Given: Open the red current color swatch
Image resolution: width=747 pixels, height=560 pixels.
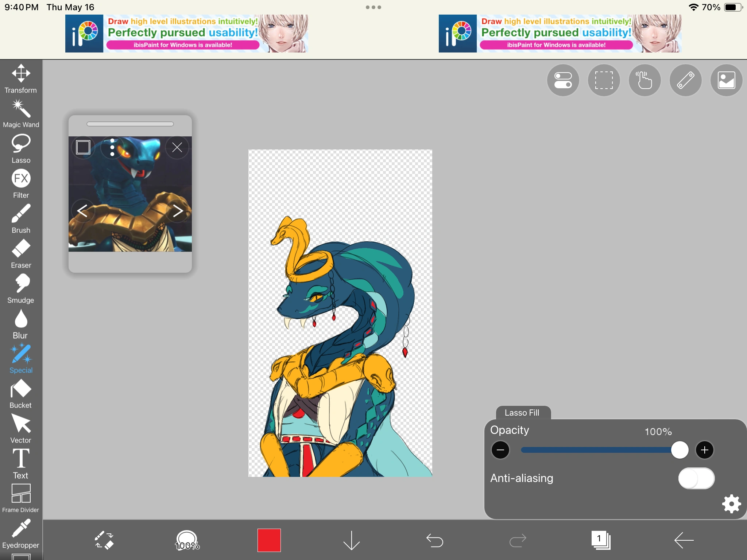Looking at the screenshot, I should (x=269, y=540).
